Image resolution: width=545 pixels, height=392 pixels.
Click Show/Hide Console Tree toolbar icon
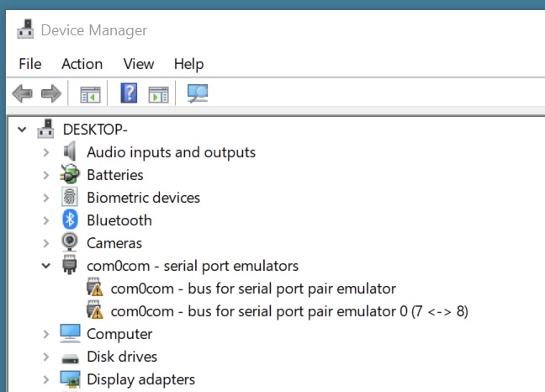tap(89, 93)
